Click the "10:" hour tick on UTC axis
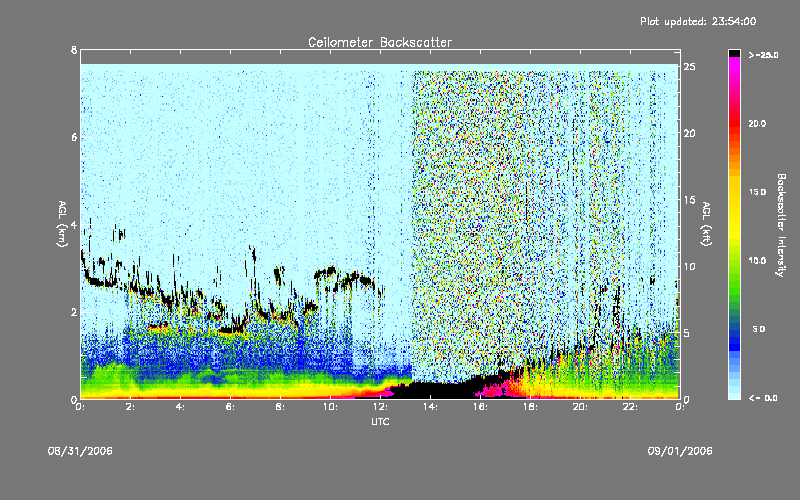 330,407
